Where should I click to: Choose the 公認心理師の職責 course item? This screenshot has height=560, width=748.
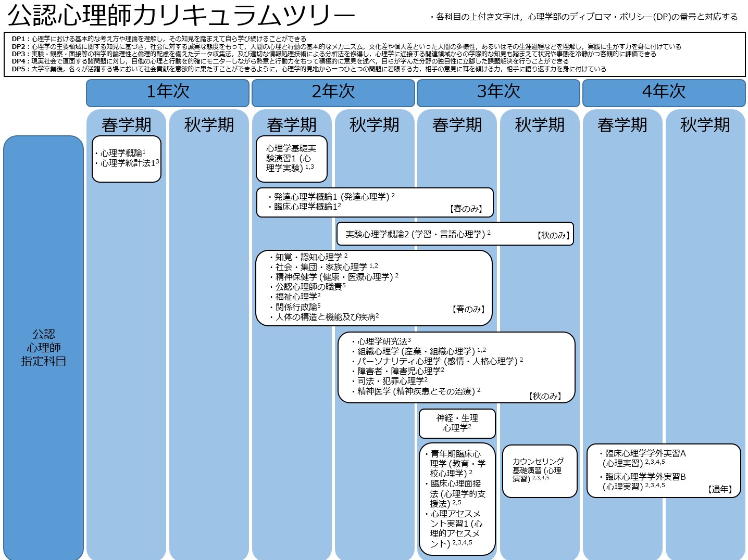pyautogui.click(x=310, y=287)
